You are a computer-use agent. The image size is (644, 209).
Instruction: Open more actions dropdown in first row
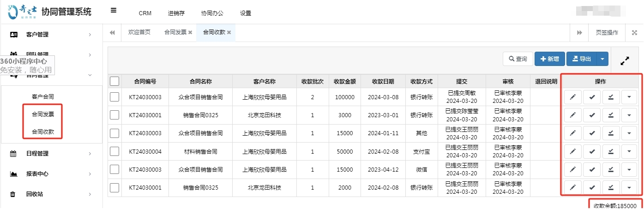tap(629, 97)
